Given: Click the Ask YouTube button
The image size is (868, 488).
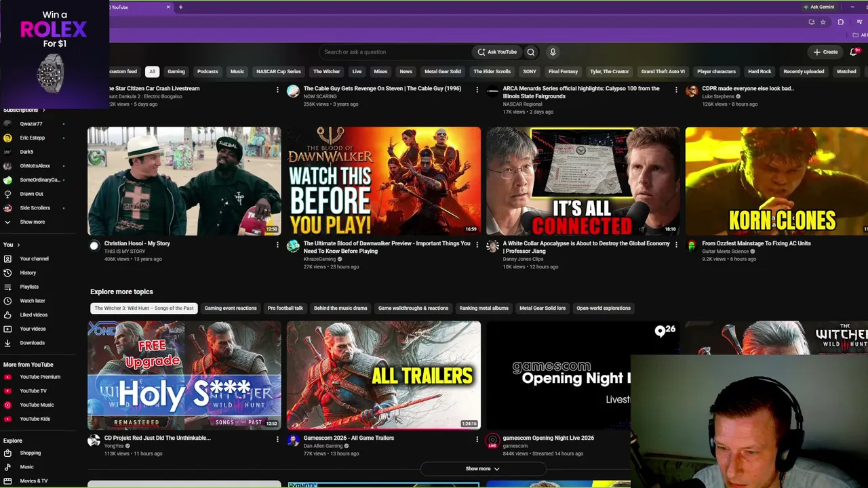Looking at the screenshot, I should coord(496,52).
